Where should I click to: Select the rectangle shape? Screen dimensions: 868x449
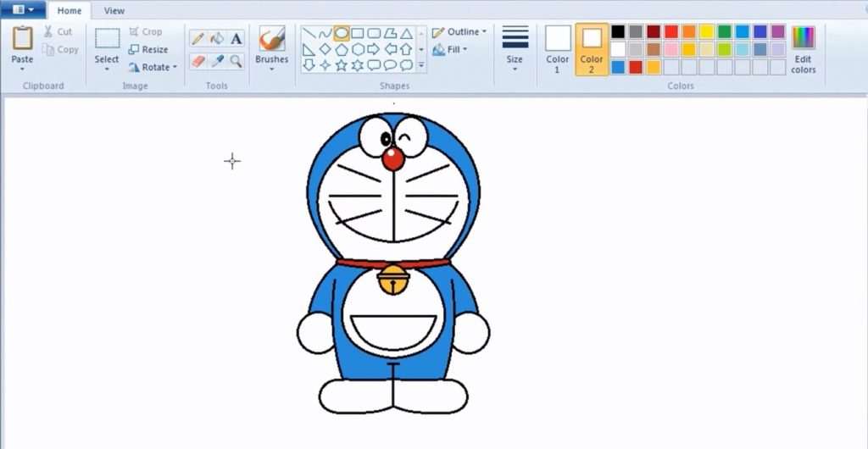pos(358,33)
